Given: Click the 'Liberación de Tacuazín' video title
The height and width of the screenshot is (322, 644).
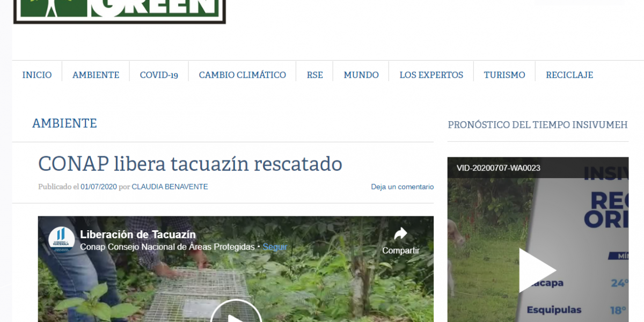Looking at the screenshot, I should (x=138, y=235).
